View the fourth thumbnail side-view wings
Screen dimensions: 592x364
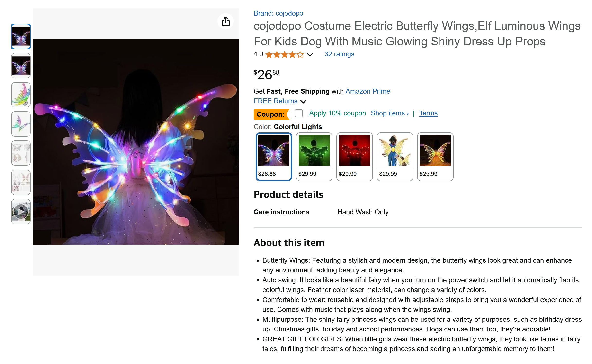point(21,124)
